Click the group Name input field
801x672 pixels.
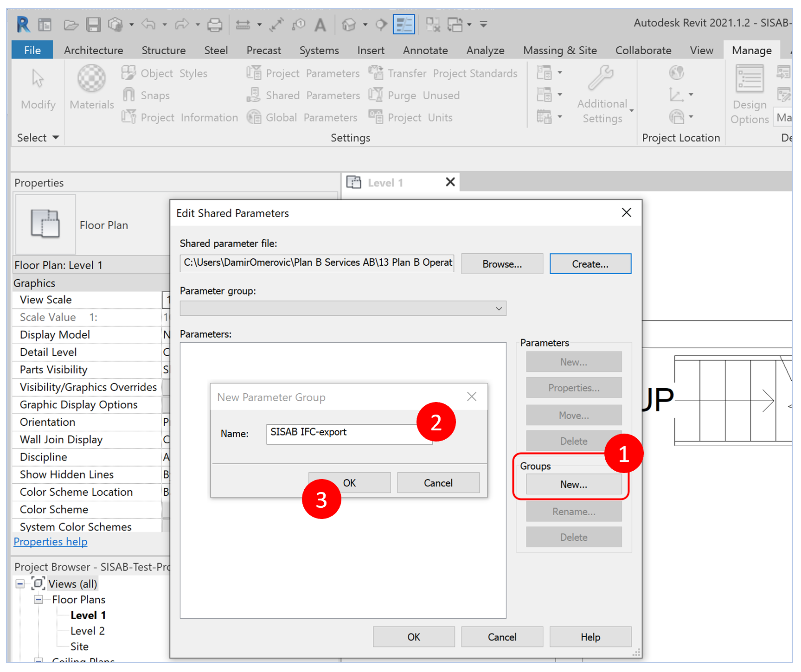(349, 434)
